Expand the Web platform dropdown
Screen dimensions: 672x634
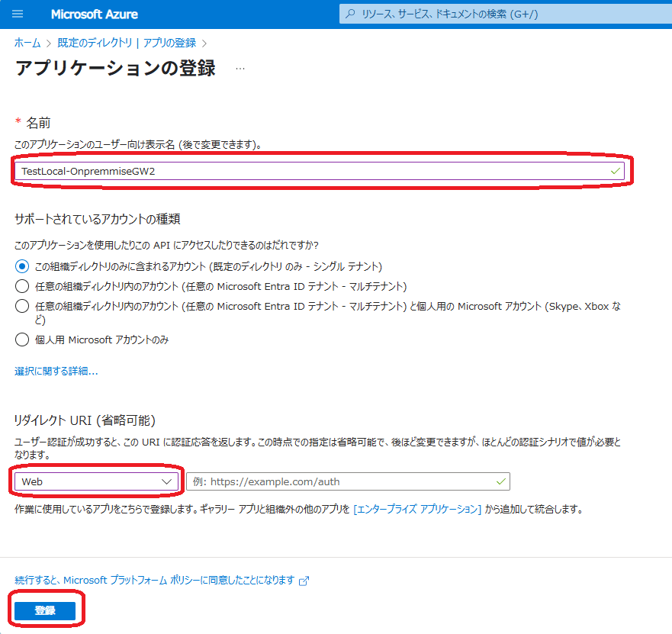coord(96,481)
